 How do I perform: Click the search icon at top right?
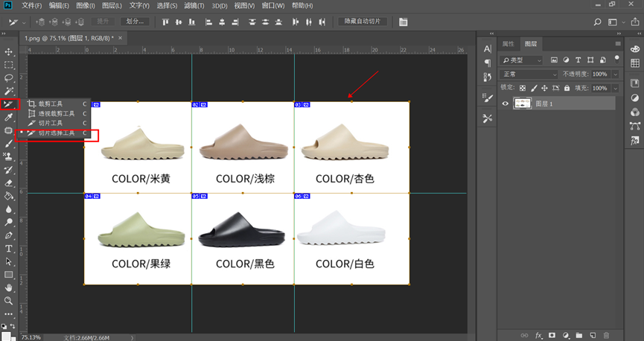tap(597, 22)
